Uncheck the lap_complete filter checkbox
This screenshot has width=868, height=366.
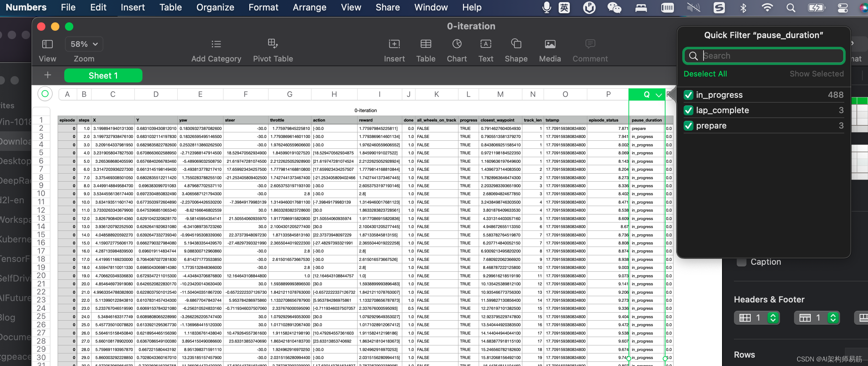click(688, 110)
